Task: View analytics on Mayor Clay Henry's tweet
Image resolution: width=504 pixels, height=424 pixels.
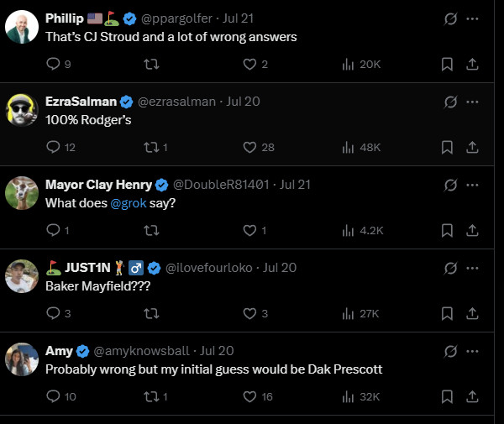Action: [348, 230]
